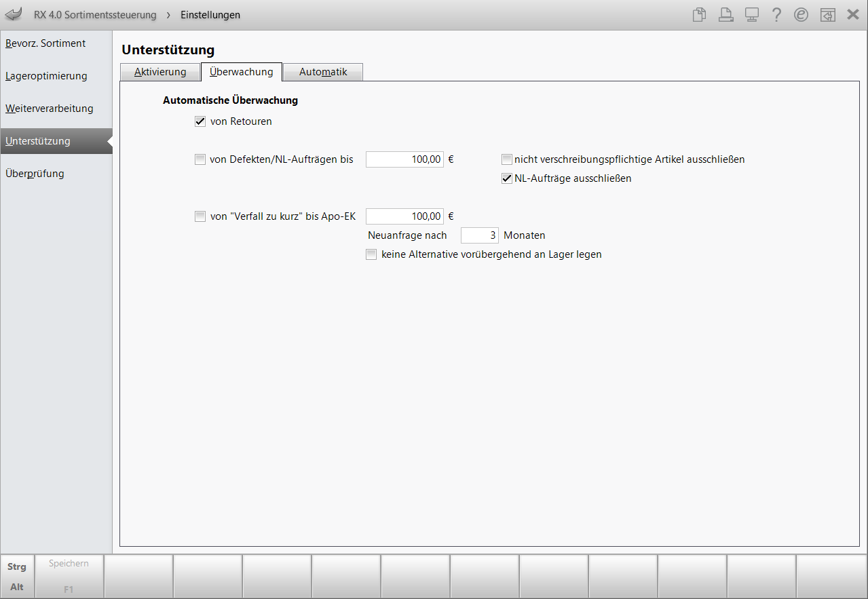Click the Unterstützung page heading
The image size is (868, 599).
(168, 50)
